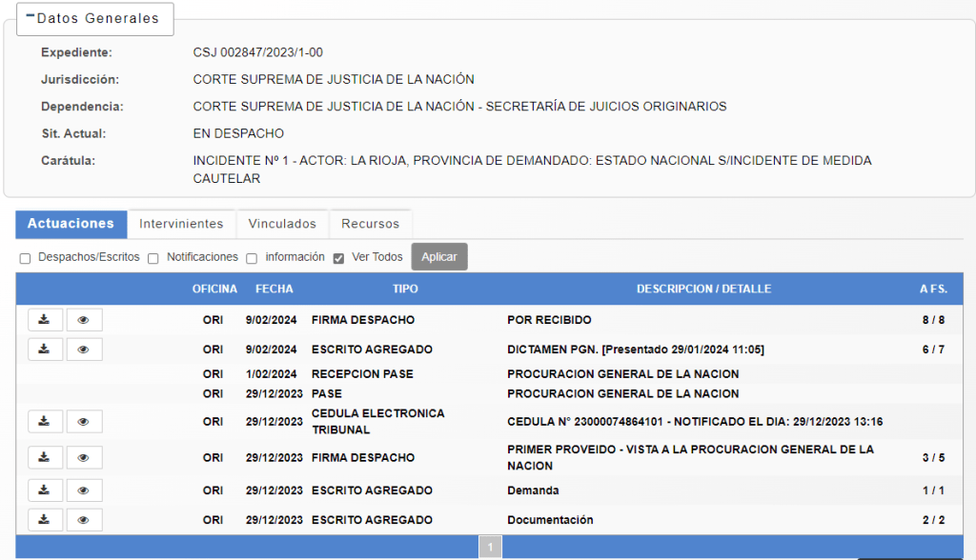This screenshot has width=976, height=560.
Task: Click the DESCRIPCION / DETALLE header
Action: point(704,289)
